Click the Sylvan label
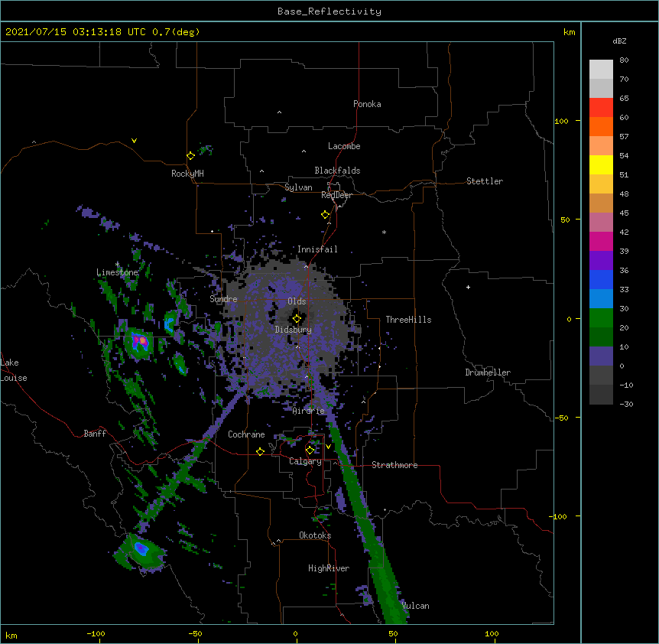 pyautogui.click(x=298, y=187)
